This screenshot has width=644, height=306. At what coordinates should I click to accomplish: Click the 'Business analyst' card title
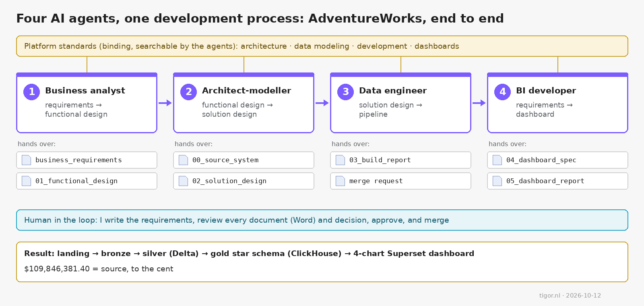pyautogui.click(x=85, y=91)
